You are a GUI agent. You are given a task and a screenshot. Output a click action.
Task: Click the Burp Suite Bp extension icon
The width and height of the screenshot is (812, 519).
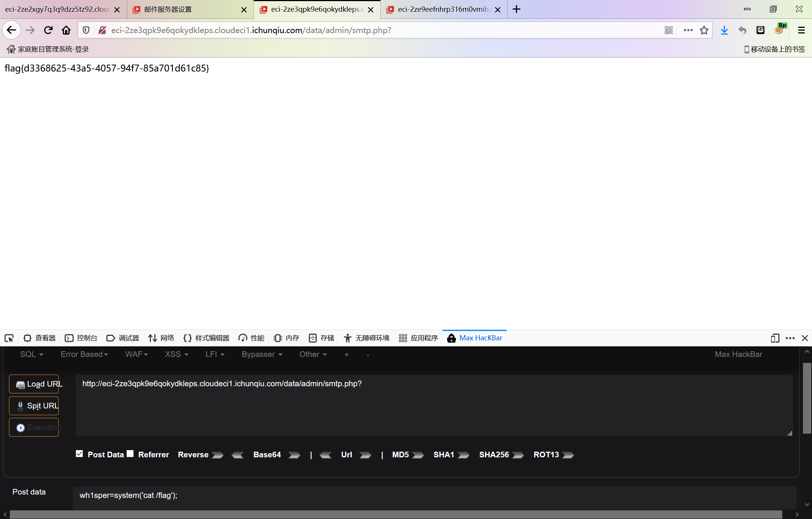(780, 29)
